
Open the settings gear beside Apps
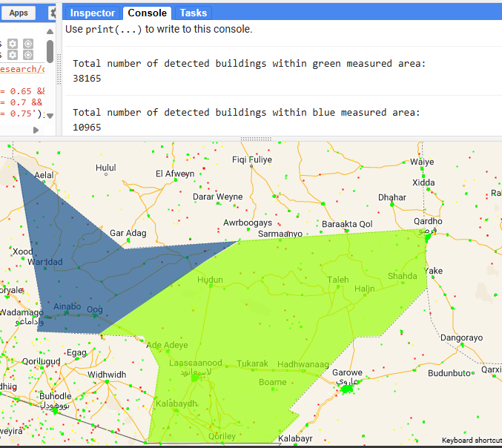(x=53, y=13)
